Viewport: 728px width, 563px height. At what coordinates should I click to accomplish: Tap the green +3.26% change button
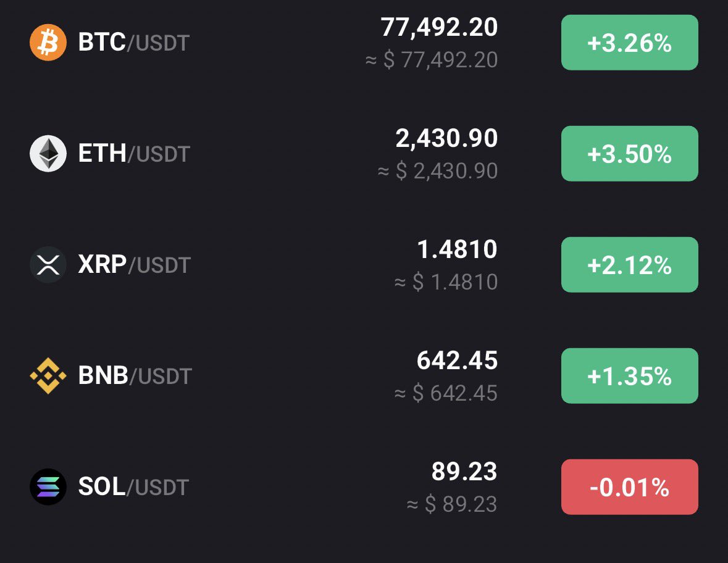[629, 43]
